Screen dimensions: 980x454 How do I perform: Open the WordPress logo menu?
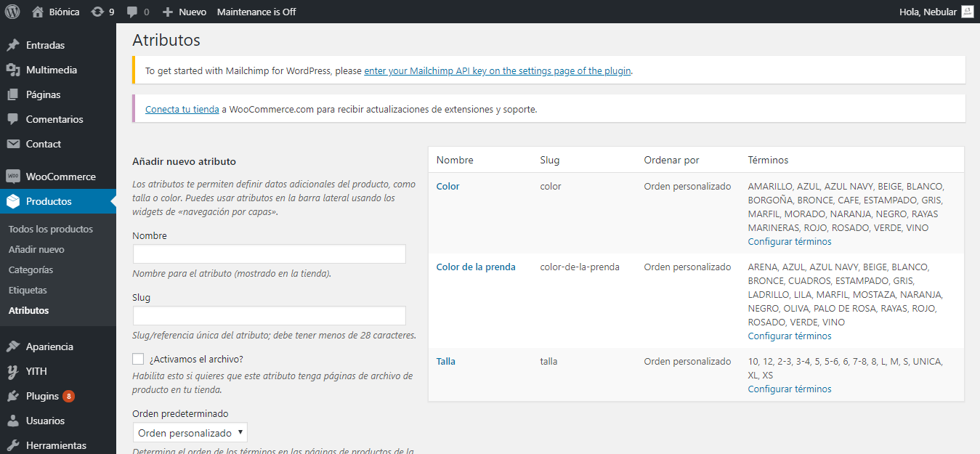click(x=12, y=12)
